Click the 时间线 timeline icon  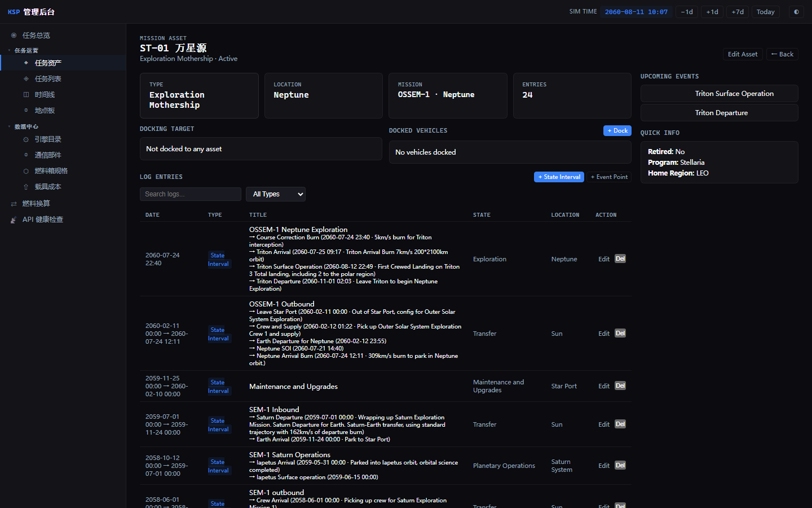pyautogui.click(x=26, y=94)
